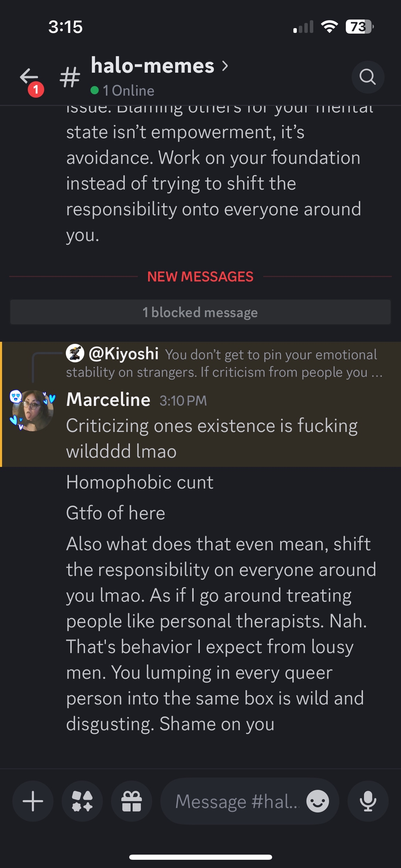
Task: Expand halo-memes channel details chevron
Action: tap(225, 65)
